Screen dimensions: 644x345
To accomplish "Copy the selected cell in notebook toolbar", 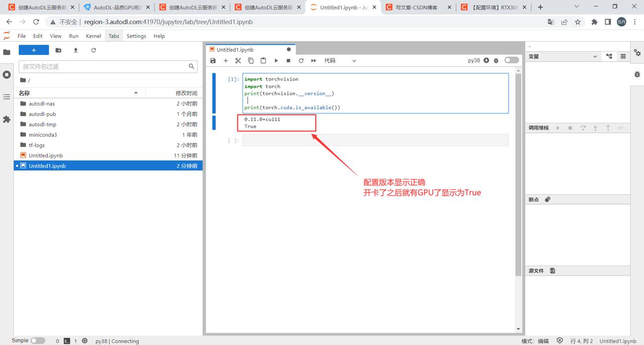I will click(x=251, y=60).
